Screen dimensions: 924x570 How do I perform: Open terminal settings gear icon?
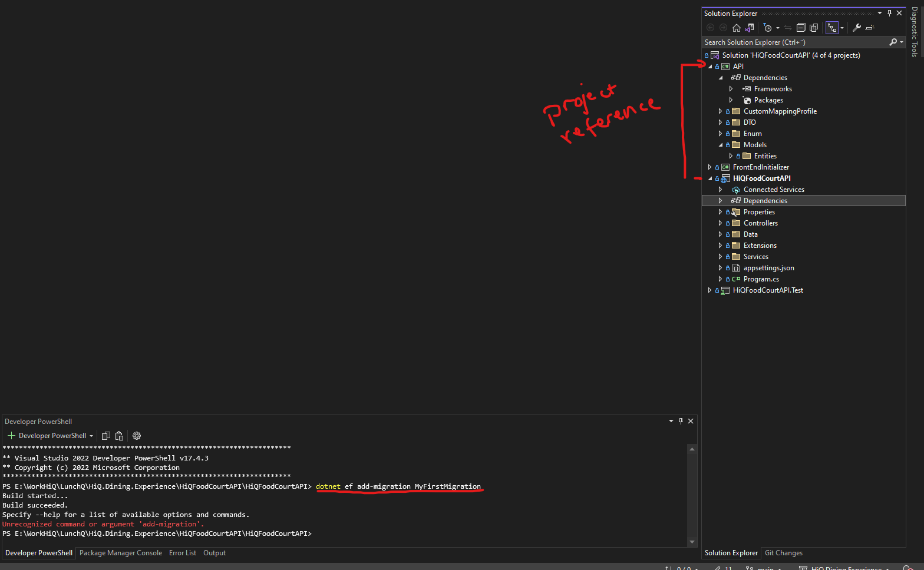(137, 436)
